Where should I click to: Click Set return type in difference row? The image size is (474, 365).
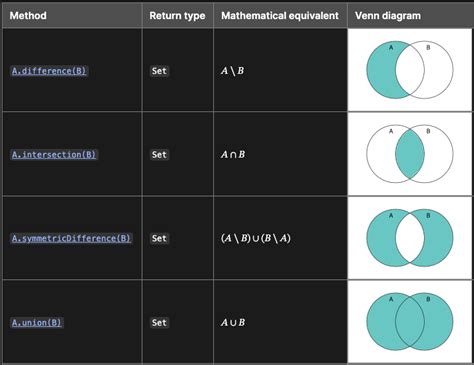pyautogui.click(x=159, y=71)
